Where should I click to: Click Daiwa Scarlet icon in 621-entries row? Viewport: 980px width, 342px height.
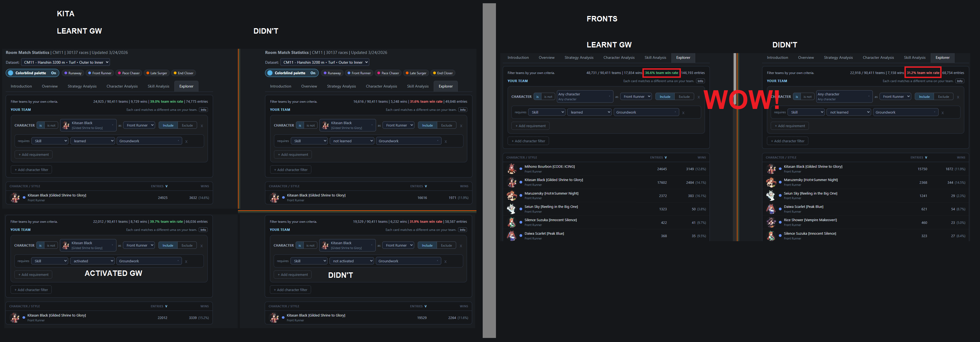click(x=771, y=209)
